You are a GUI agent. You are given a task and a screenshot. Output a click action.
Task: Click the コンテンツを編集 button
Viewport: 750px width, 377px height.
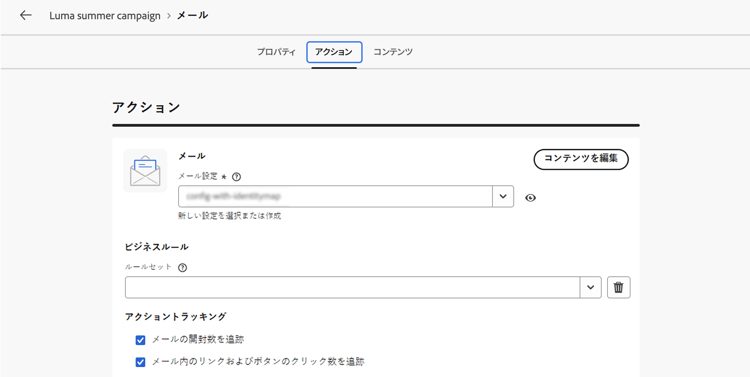(581, 159)
